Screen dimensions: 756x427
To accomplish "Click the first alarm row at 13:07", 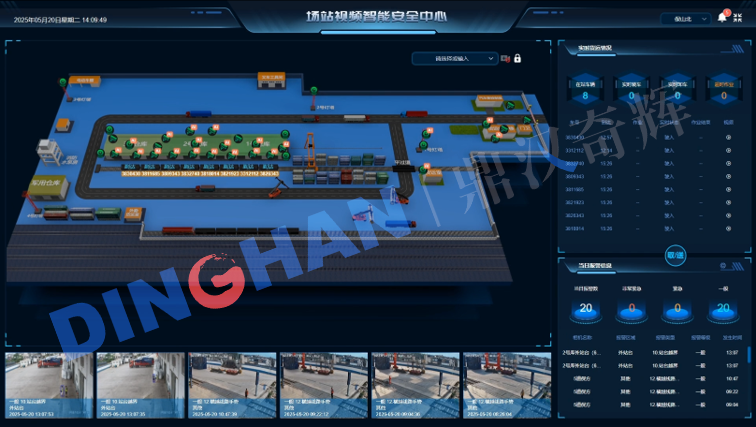I will pyautogui.click(x=650, y=352).
